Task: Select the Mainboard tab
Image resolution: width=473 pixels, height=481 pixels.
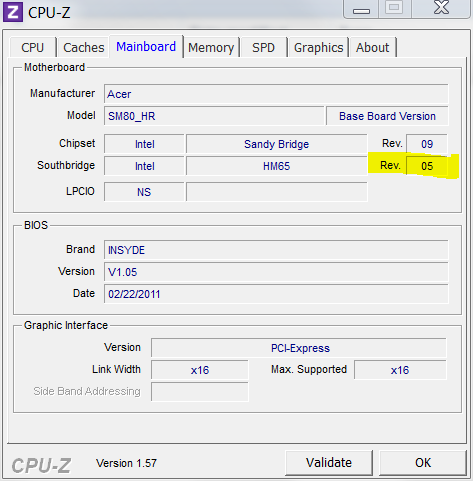Action: click(x=146, y=47)
